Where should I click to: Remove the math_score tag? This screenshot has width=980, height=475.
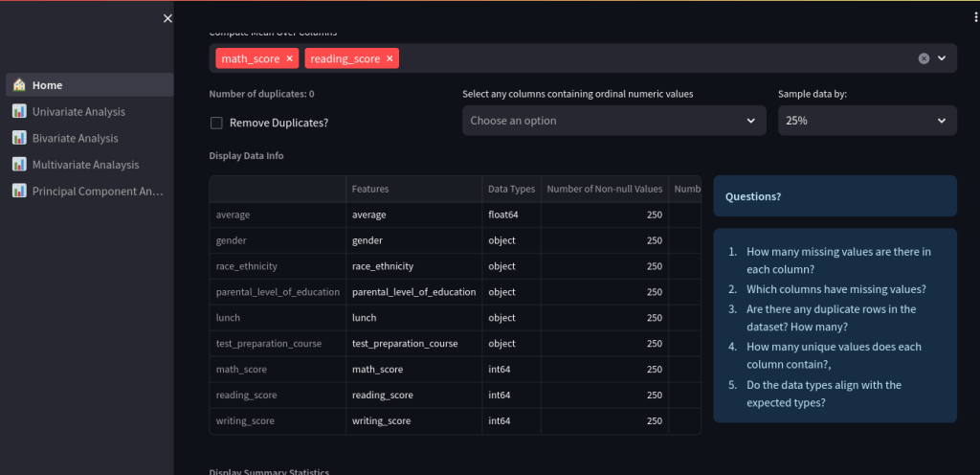[x=290, y=59]
